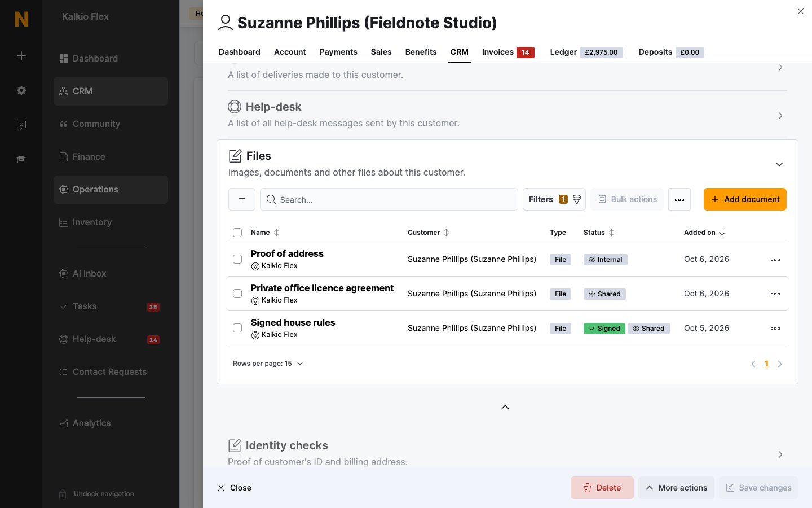Switch to the Payments tab
The image size is (812, 508).
338,52
